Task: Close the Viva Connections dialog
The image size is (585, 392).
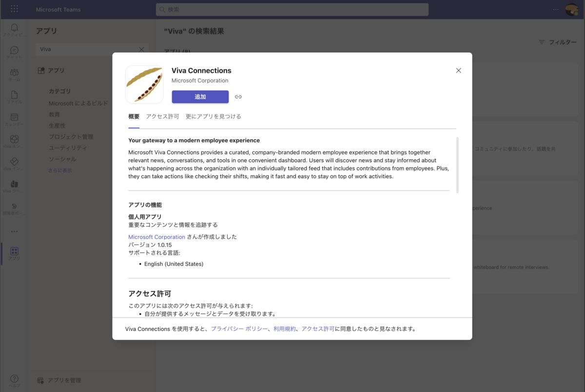Action: point(458,71)
